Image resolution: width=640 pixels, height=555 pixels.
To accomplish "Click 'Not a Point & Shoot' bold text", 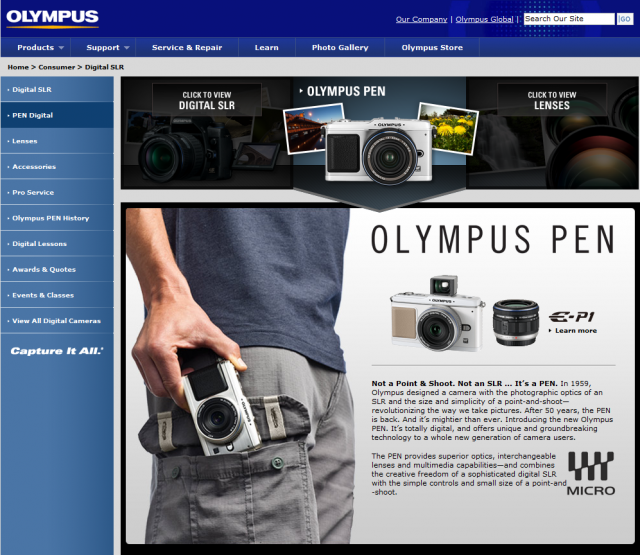I will coord(464,383).
